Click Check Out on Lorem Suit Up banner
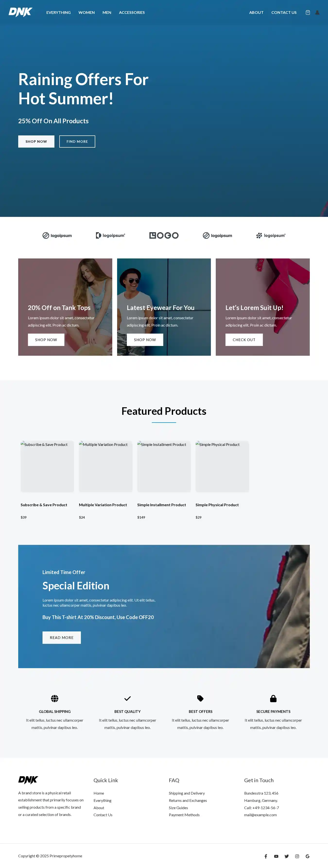The image size is (328, 868). pos(244,340)
